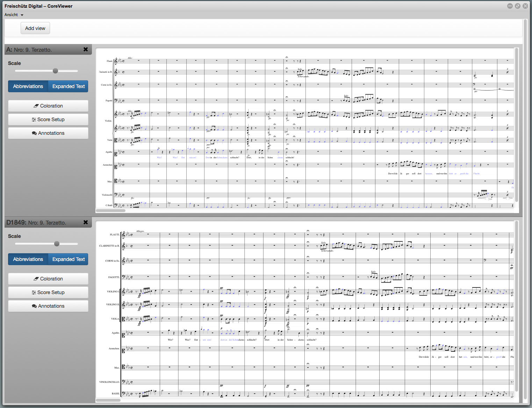The height and width of the screenshot is (408, 532).
Task: Click the 'Fagotti' label in score A
Action: click(x=109, y=101)
